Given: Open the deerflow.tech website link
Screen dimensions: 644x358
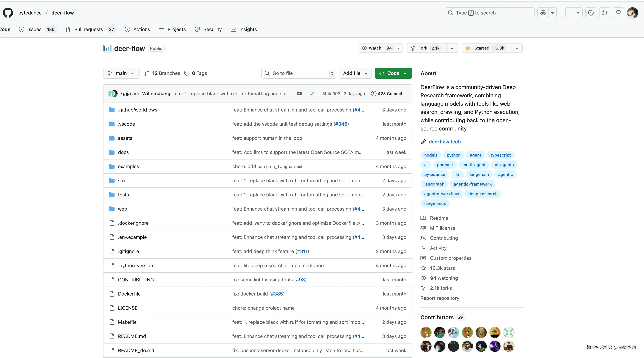Looking at the screenshot, I should click(x=444, y=142).
